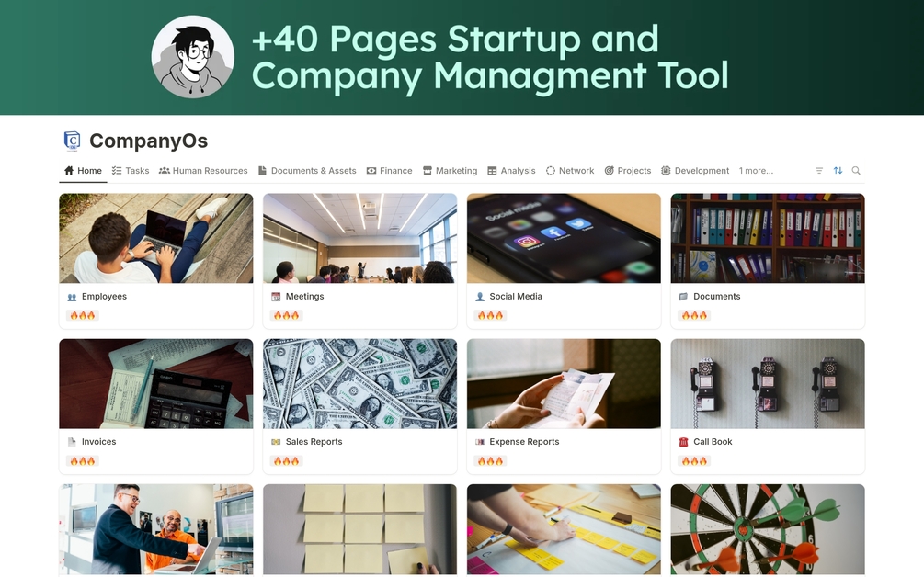
Task: Click the Invoices card's fire rating tag
Action: coord(83,461)
